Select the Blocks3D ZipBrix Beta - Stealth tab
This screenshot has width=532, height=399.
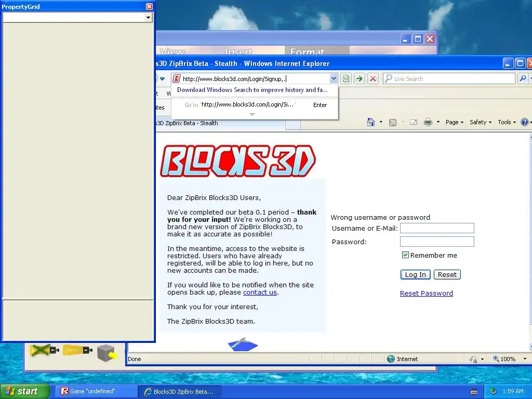(220, 123)
